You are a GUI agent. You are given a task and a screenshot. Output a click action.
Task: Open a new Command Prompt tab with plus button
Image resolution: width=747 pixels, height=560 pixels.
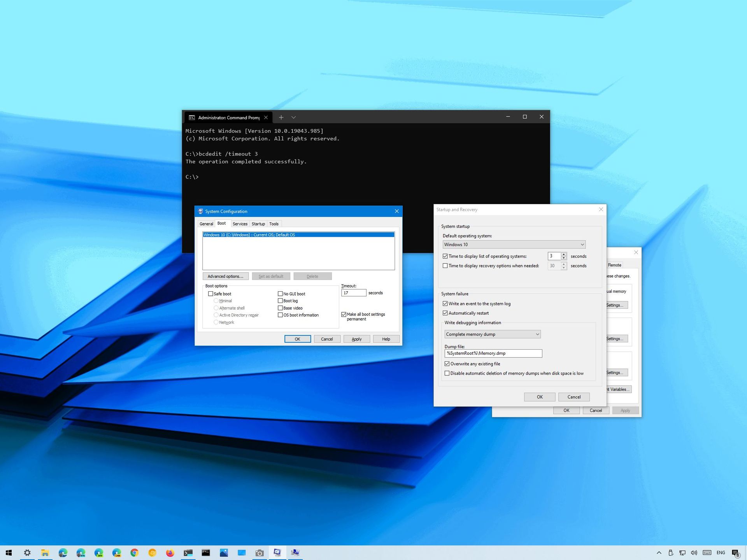click(x=281, y=117)
